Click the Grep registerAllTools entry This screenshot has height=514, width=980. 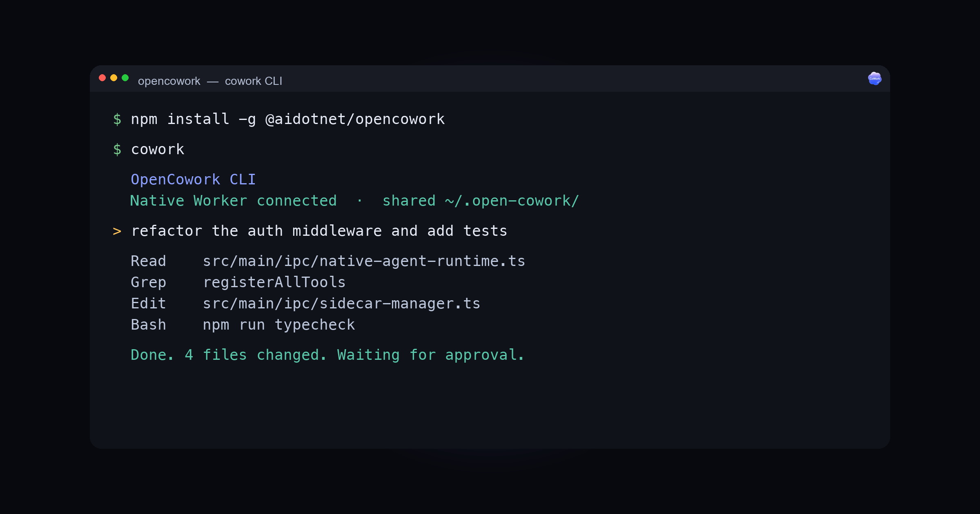point(238,282)
